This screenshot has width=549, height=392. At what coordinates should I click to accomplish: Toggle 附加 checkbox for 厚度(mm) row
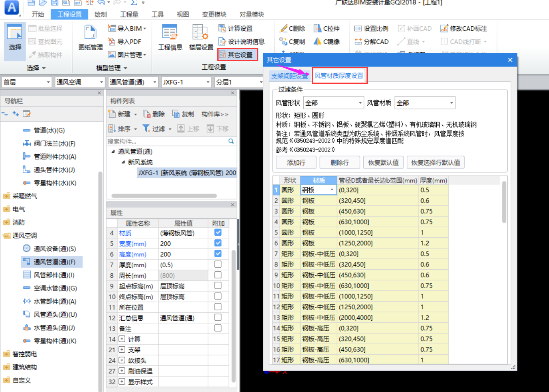(x=218, y=264)
